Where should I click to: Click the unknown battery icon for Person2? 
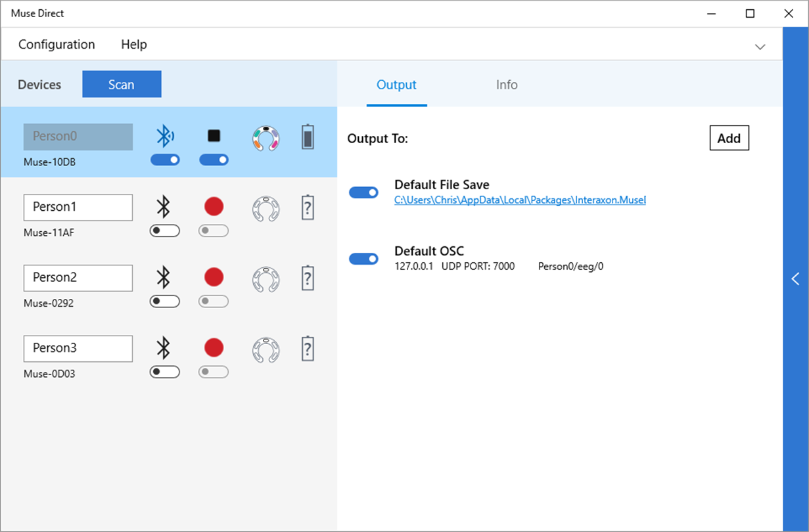[308, 278]
